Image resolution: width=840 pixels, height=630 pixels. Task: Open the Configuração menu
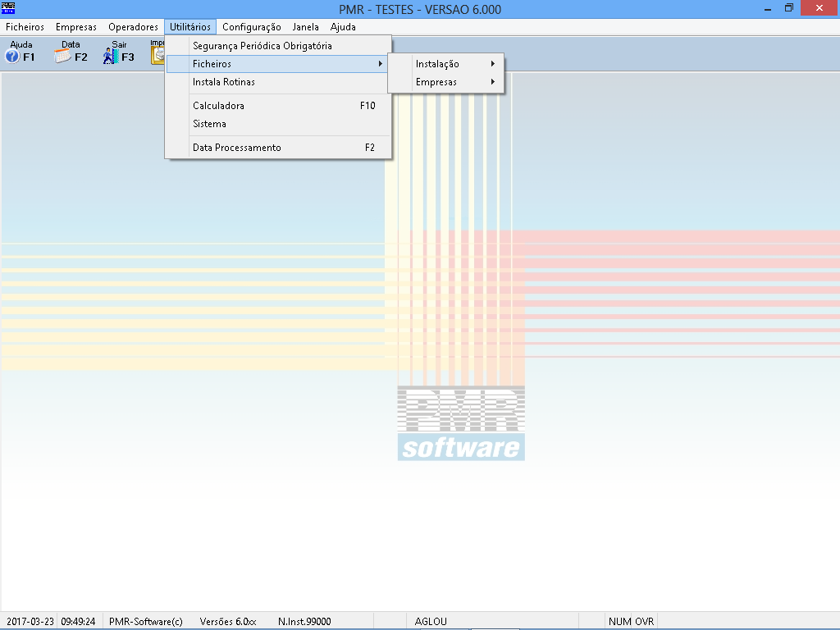(x=251, y=27)
